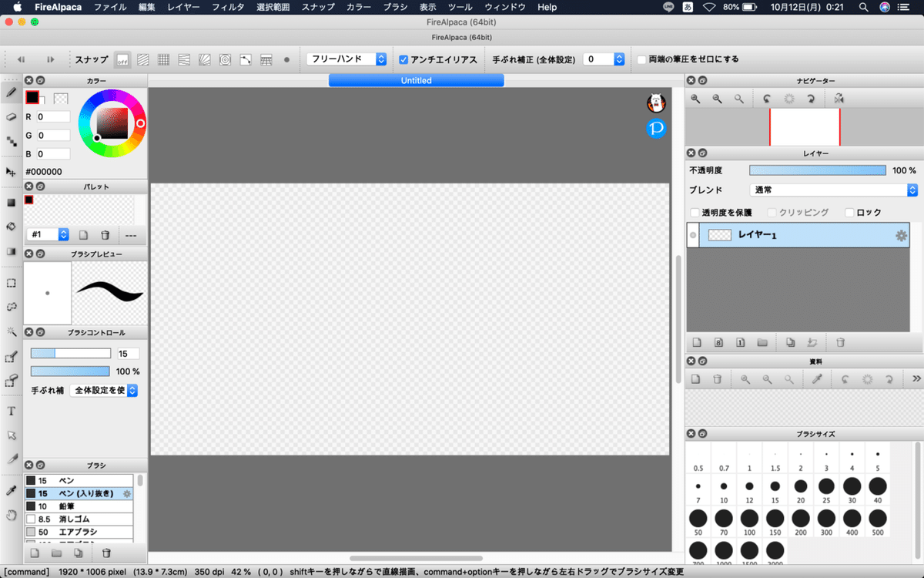Toggle the アンチエイリアス checkbox

[403, 59]
